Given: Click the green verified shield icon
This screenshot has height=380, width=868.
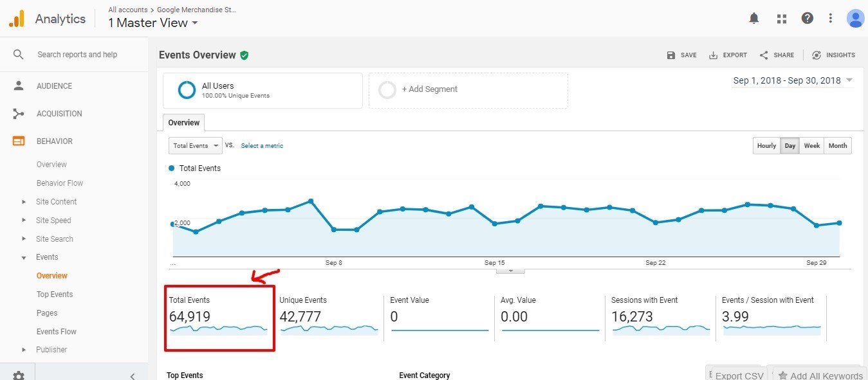Looking at the screenshot, I should (x=245, y=55).
